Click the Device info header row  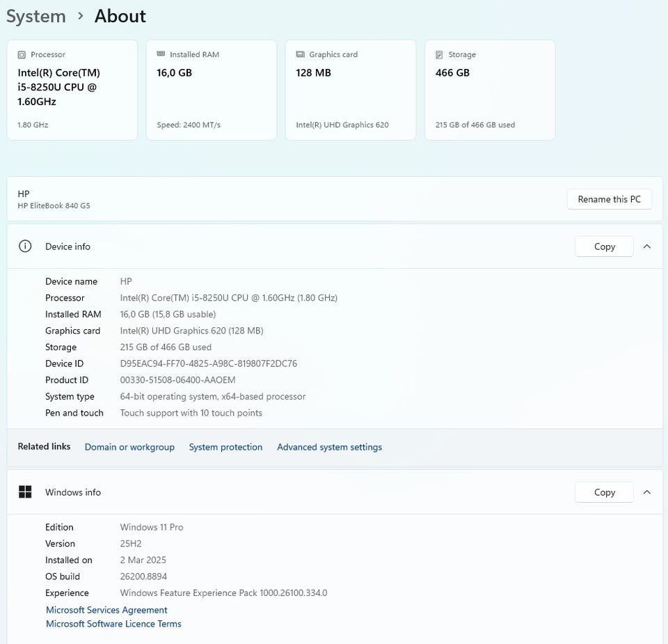335,246
